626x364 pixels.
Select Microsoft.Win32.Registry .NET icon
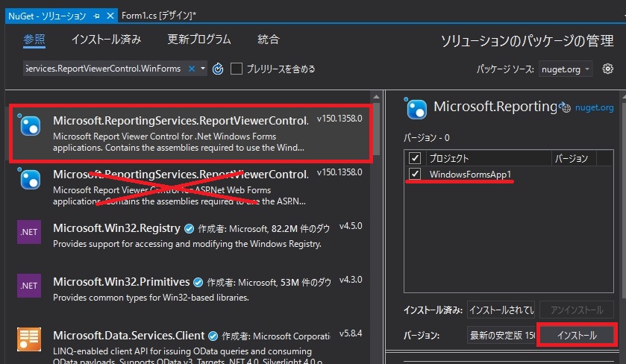(x=29, y=232)
